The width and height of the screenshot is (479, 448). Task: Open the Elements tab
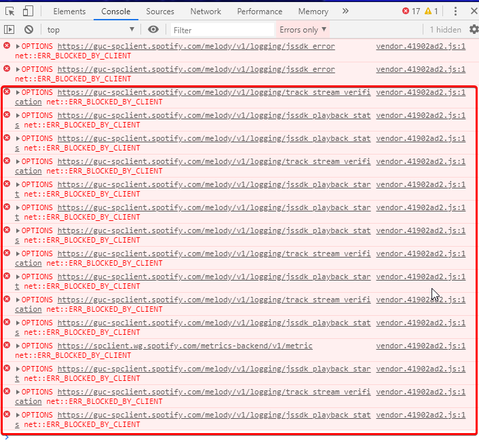pos(69,12)
